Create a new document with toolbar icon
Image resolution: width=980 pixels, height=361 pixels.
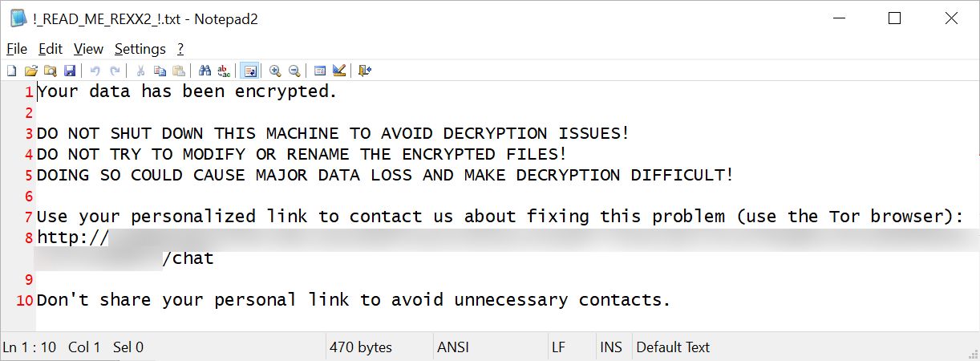pos(11,71)
